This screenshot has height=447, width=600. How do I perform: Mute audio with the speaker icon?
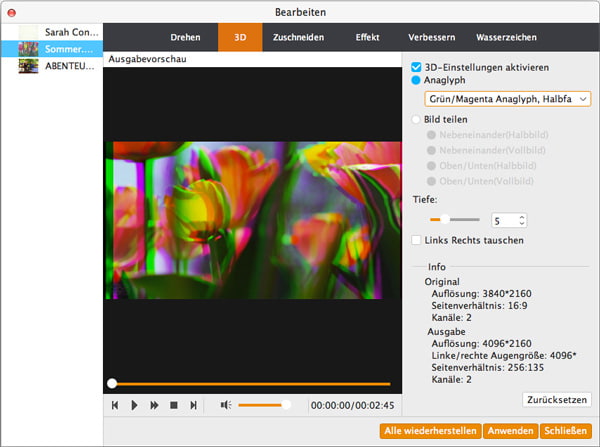point(226,405)
